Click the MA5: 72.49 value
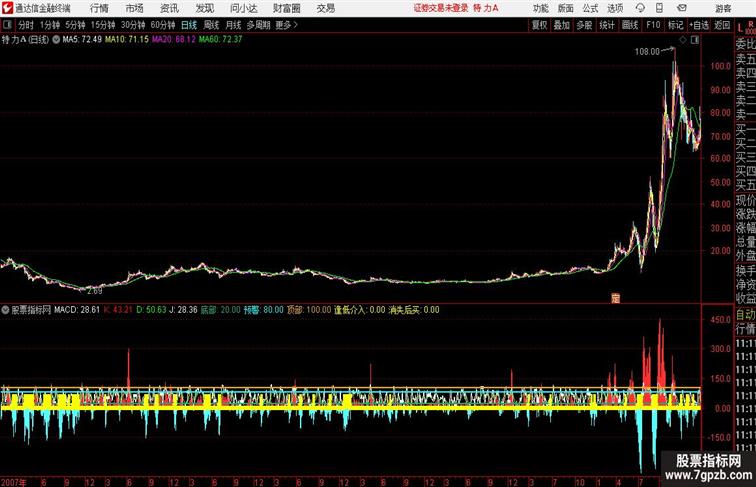Viewport: 756px width, 487px height. [82, 40]
